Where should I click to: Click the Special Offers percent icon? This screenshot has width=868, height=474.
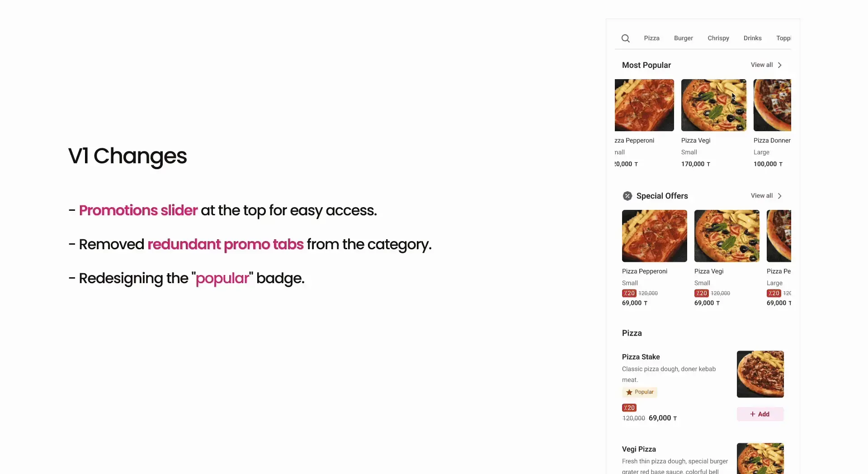pyautogui.click(x=627, y=196)
